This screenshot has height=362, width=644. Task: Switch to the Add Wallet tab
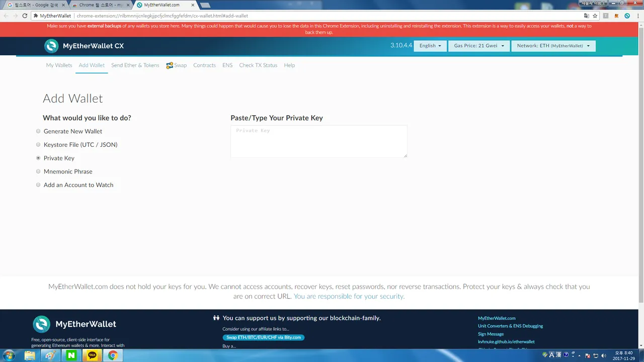coord(92,65)
